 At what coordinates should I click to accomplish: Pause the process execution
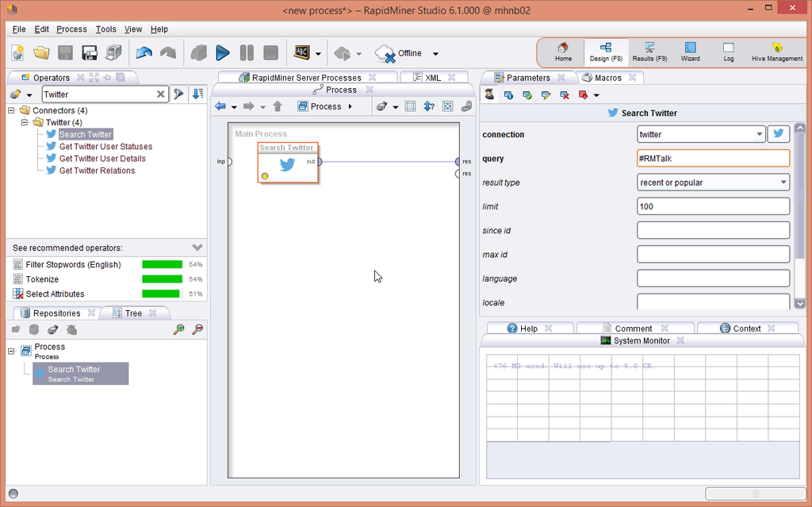coord(247,53)
